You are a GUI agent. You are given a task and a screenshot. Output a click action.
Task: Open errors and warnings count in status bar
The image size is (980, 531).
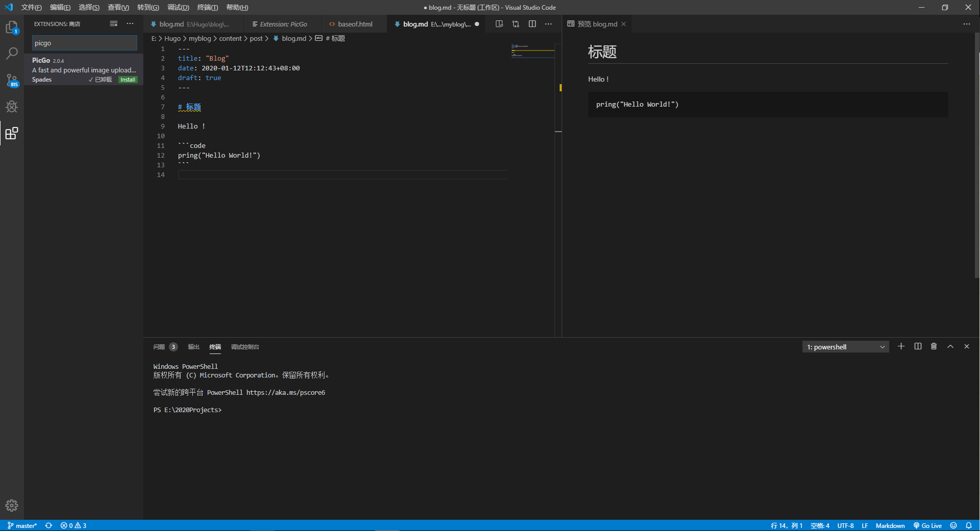pos(73,525)
